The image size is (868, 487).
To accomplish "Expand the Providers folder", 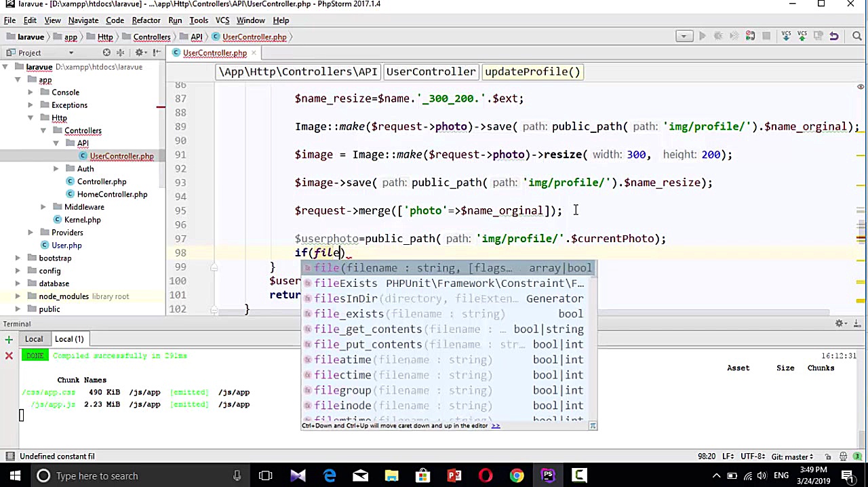I will click(x=31, y=233).
